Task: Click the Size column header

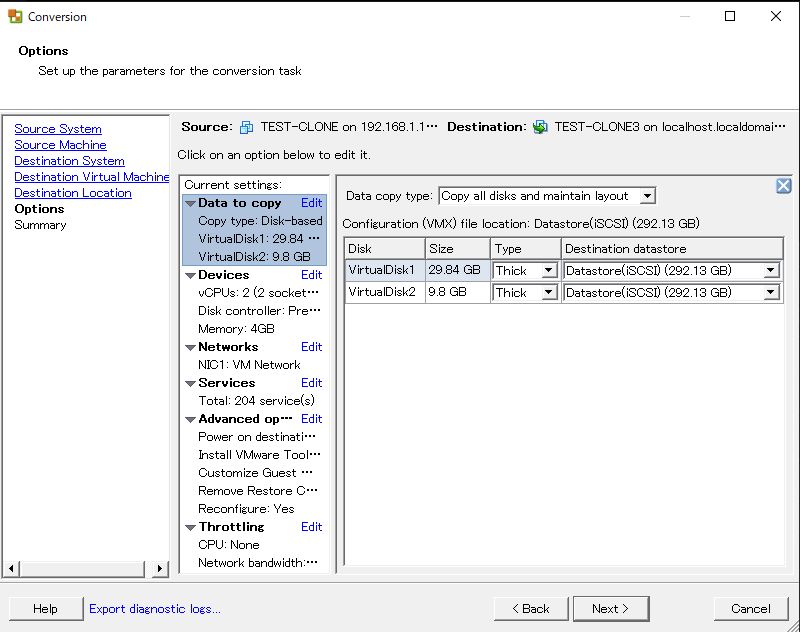Action: pos(458,248)
